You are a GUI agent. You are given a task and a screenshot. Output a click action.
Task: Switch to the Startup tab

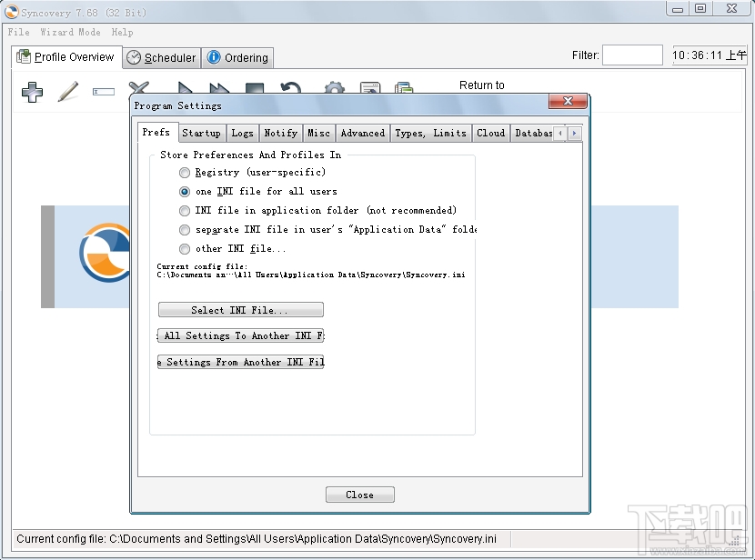pyautogui.click(x=201, y=134)
